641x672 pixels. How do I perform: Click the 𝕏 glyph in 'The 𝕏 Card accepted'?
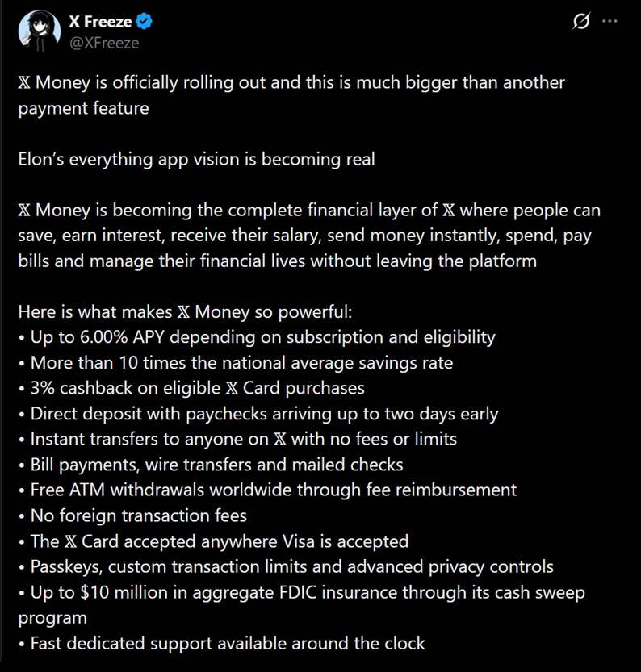(70, 542)
